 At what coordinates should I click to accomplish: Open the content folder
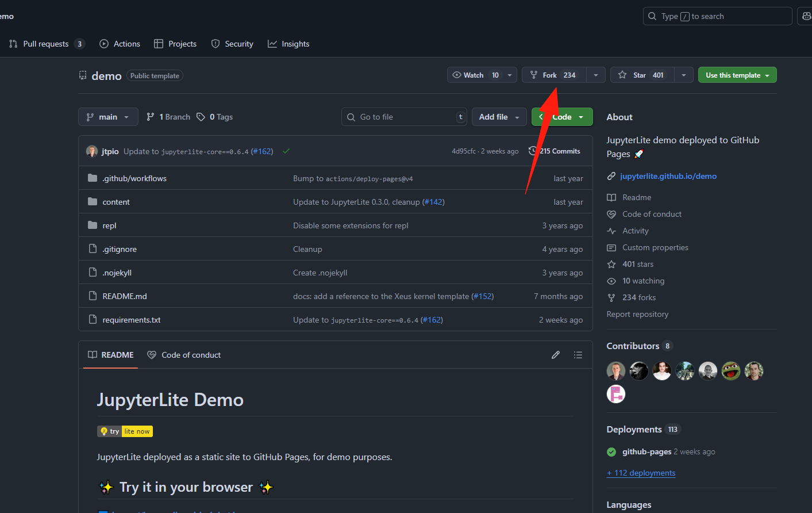[116, 202]
